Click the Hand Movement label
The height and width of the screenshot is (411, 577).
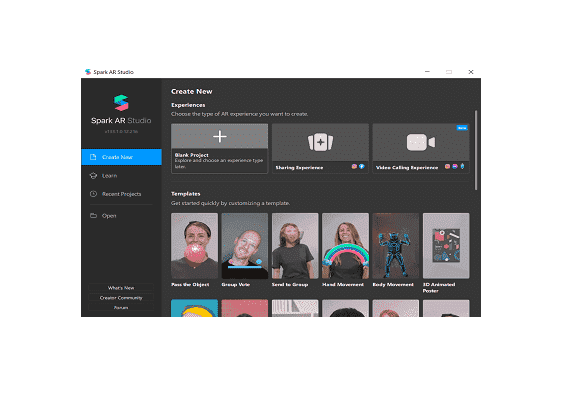(343, 284)
